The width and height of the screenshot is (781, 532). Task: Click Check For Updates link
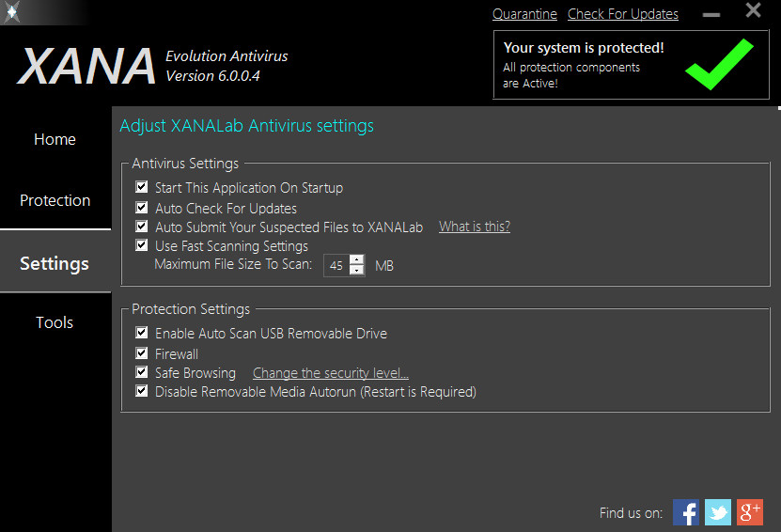[x=622, y=14]
